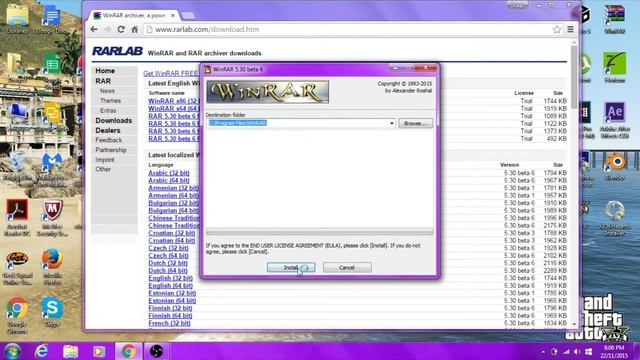Open Chrome home page icon
Screen dimensions: 640x360
[x=135, y=29]
